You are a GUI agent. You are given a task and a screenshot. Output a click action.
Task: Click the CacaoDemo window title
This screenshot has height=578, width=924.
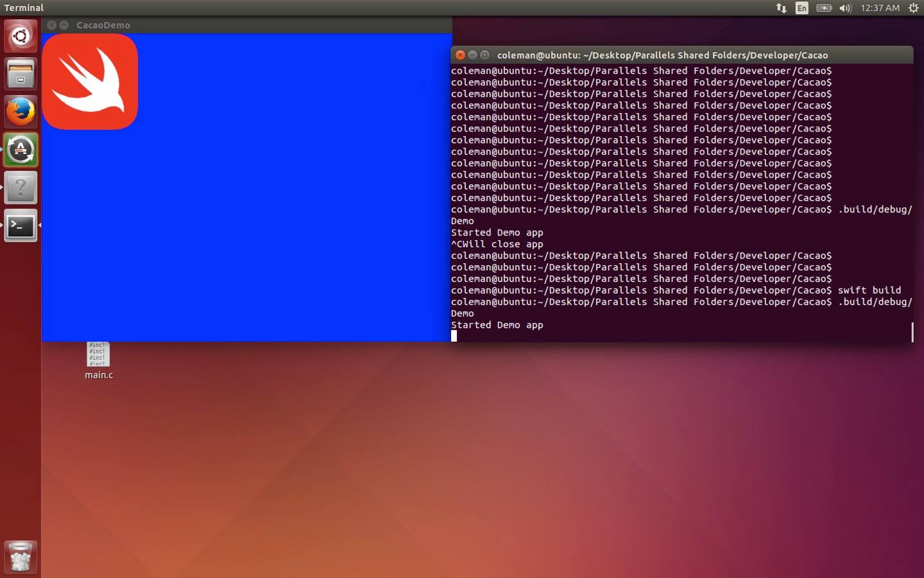(x=103, y=25)
